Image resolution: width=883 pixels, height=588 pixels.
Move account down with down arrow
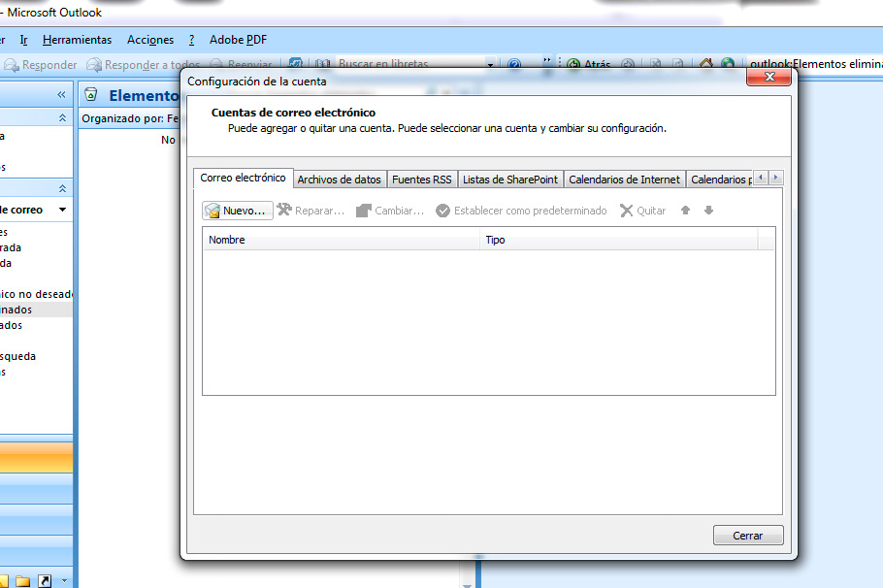coord(709,211)
